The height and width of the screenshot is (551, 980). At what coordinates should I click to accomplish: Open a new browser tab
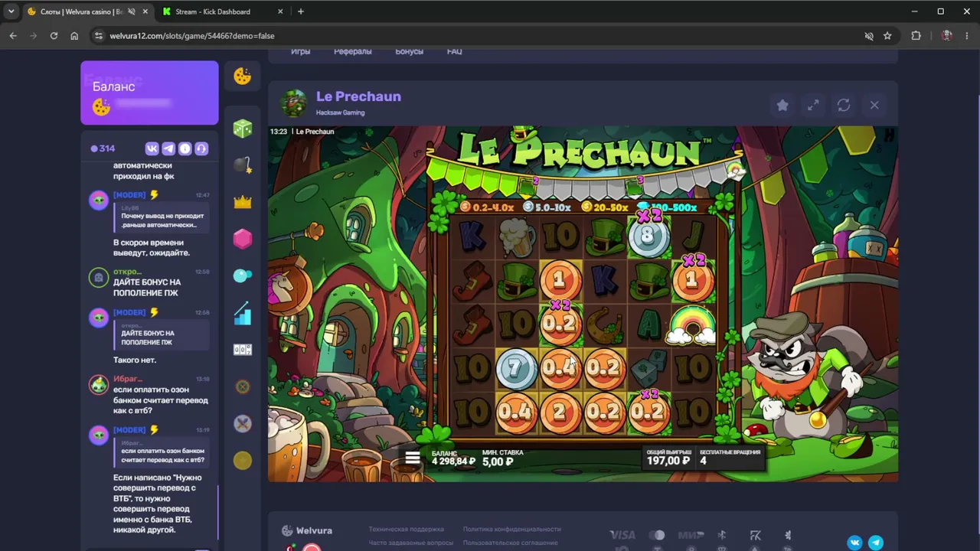pyautogui.click(x=301, y=11)
